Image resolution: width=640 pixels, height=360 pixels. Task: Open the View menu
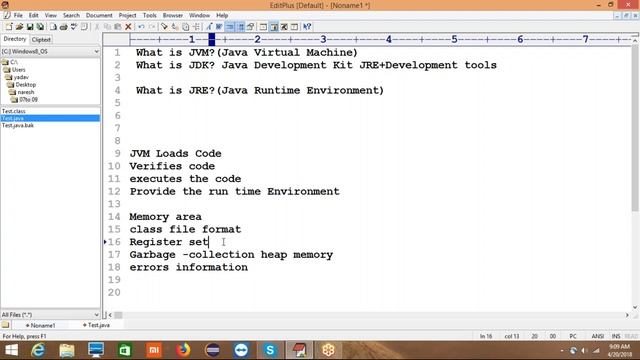pos(51,15)
